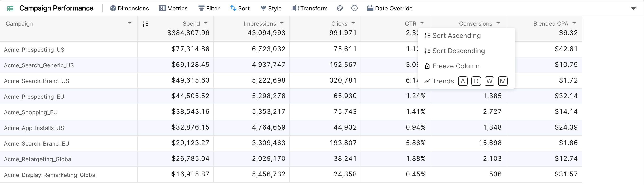This screenshot has width=644, height=185.
Task: Click the Campaign Performance title
Action: pyautogui.click(x=57, y=8)
